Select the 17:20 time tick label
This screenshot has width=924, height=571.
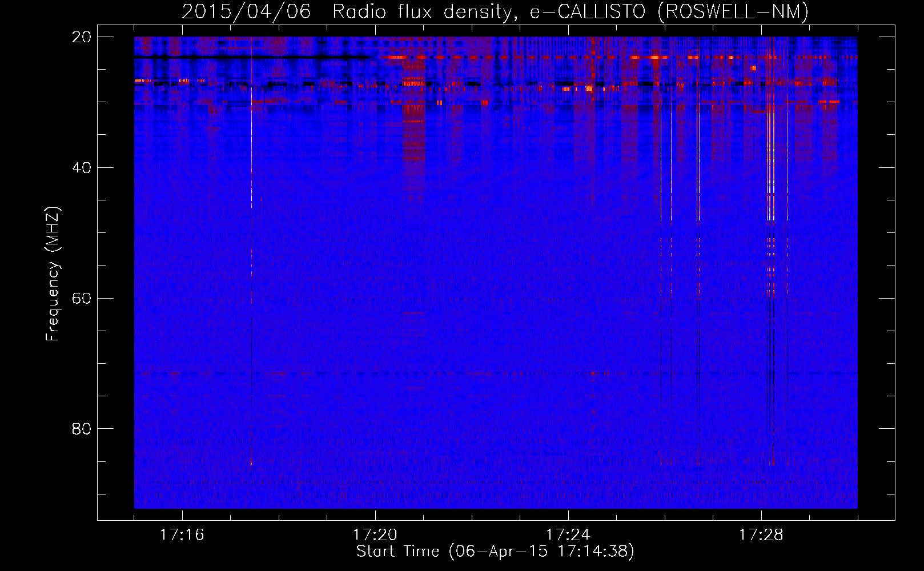coord(375,534)
